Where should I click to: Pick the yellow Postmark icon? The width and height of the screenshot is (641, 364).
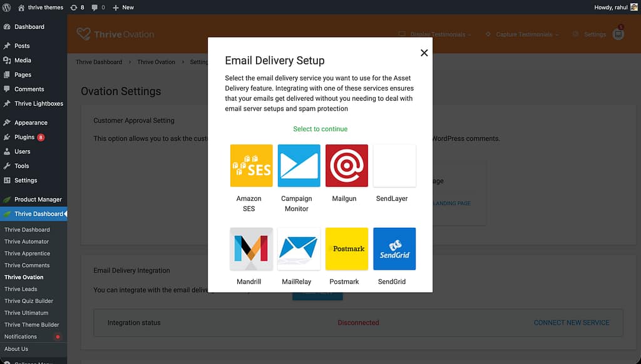tap(346, 249)
